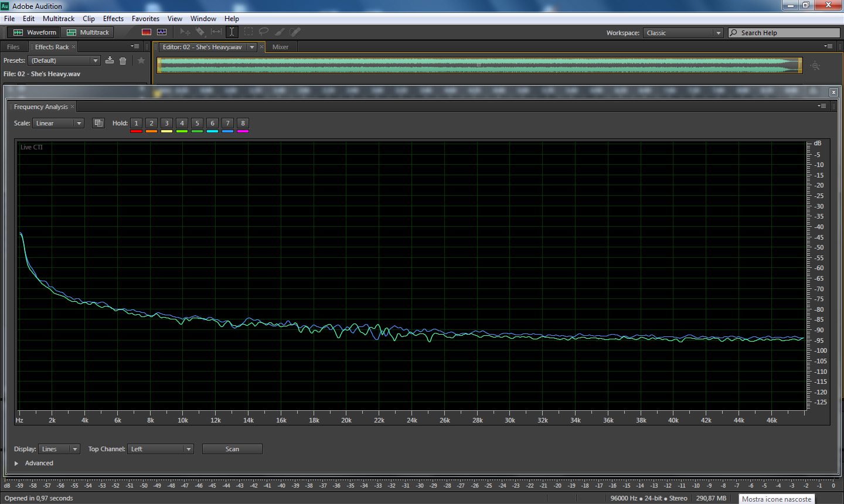Screen dimensions: 844x504
Task: Open the Display dropdown set to Lines
Action: pos(59,449)
